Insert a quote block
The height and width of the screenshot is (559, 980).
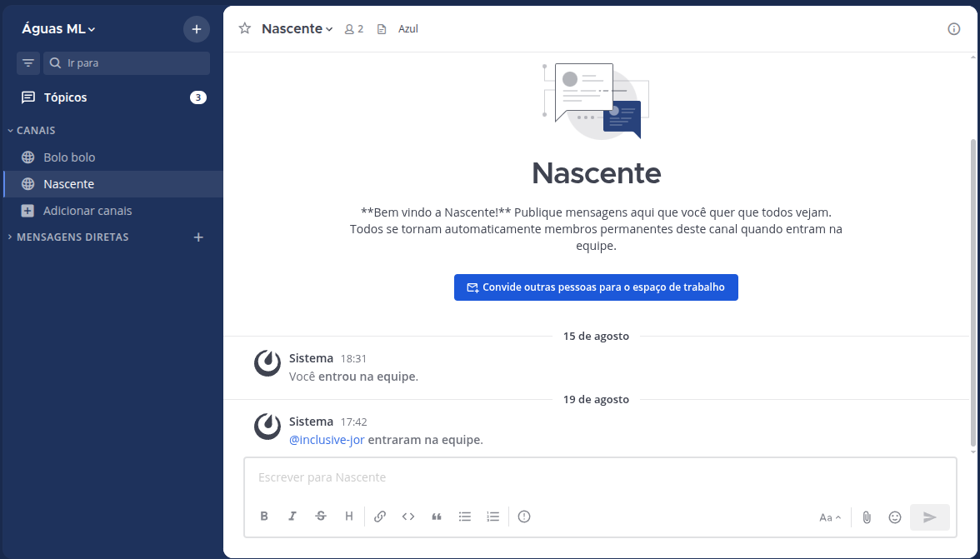[x=437, y=517]
